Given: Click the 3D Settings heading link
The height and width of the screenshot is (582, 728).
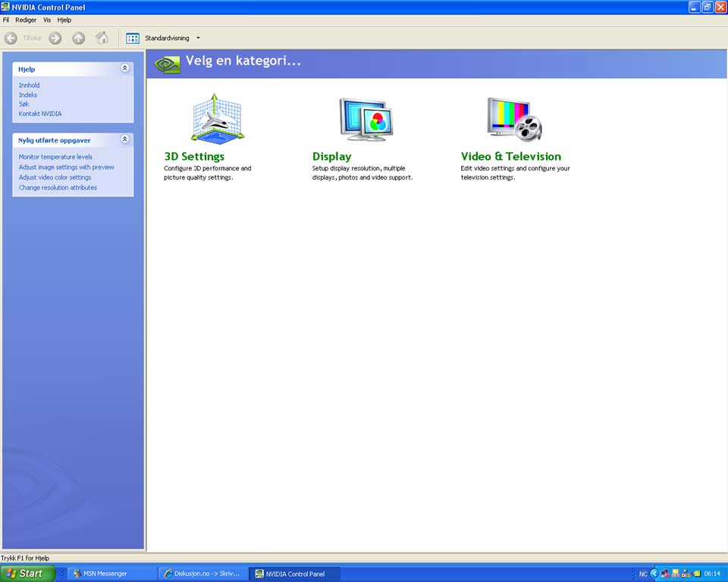Looking at the screenshot, I should coord(194,156).
